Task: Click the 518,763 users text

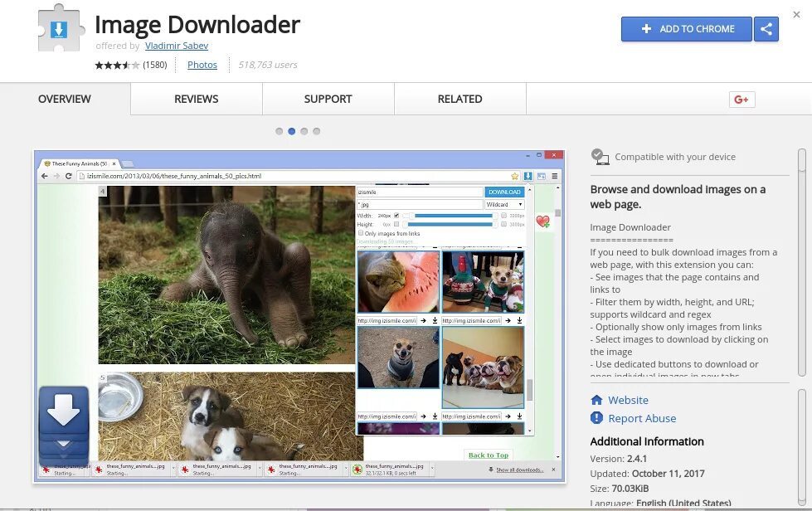Action: [268, 65]
